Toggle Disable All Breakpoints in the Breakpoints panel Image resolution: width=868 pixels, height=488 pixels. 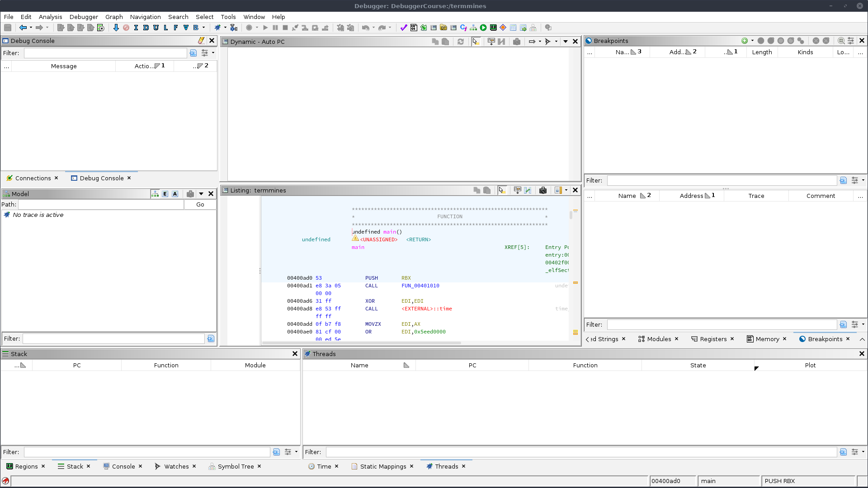791,41
